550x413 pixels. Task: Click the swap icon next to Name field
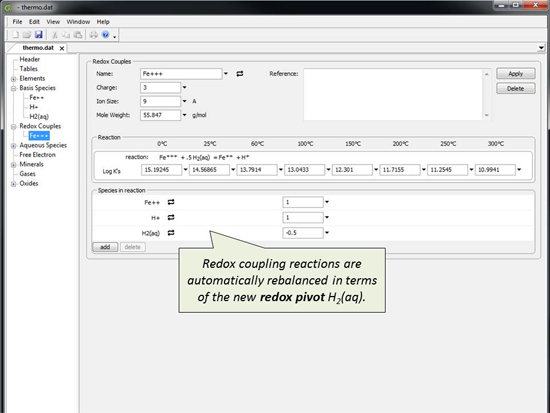click(x=240, y=74)
